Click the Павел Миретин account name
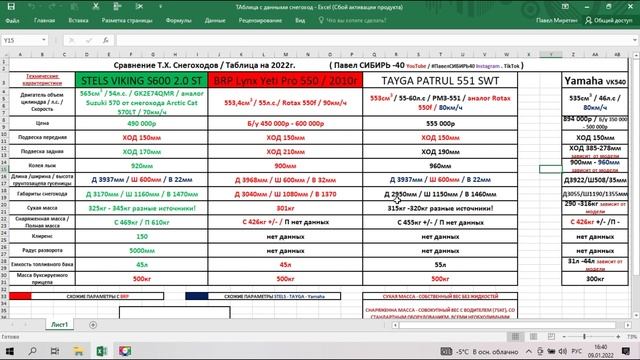 557,20
